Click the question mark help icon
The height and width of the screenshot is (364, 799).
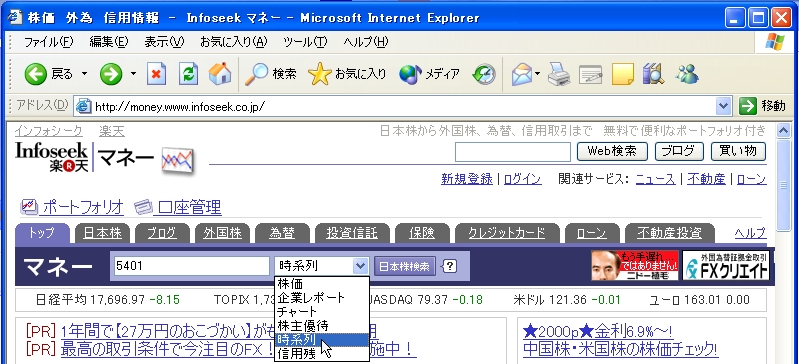pos(450,266)
